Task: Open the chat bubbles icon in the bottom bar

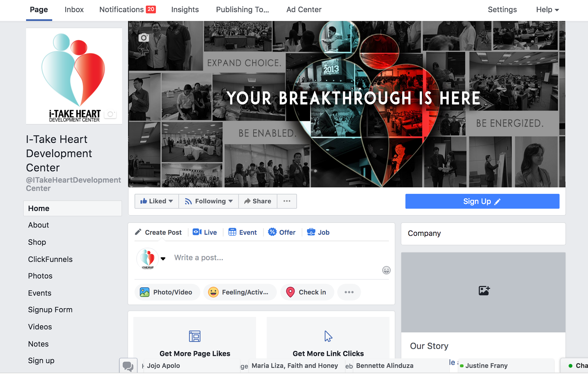Action: (128, 366)
